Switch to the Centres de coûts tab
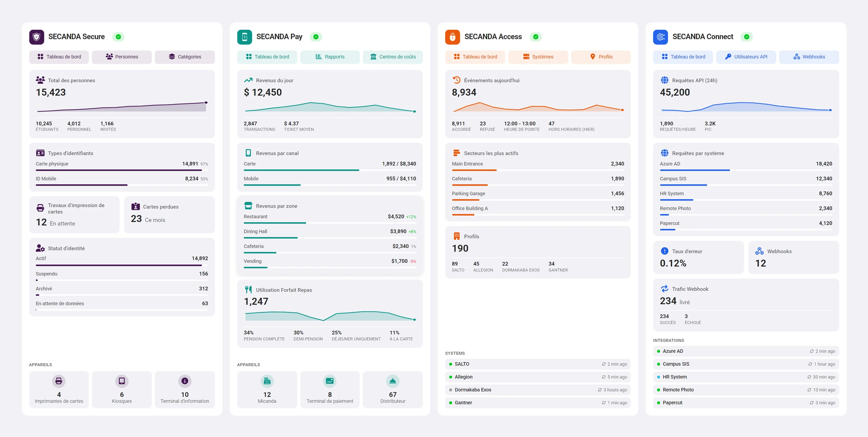 click(393, 57)
